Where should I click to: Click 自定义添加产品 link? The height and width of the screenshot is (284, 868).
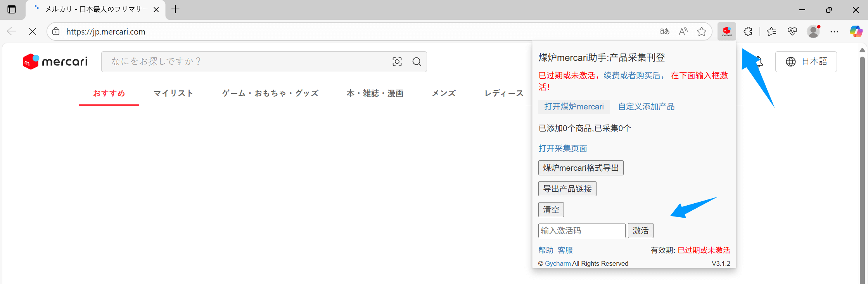coord(647,107)
